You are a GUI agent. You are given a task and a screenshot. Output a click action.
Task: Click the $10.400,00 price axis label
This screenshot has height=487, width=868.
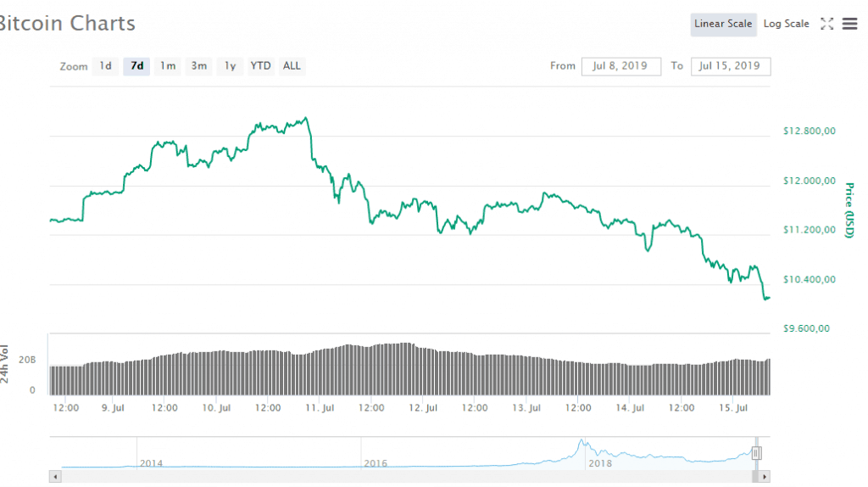810,279
